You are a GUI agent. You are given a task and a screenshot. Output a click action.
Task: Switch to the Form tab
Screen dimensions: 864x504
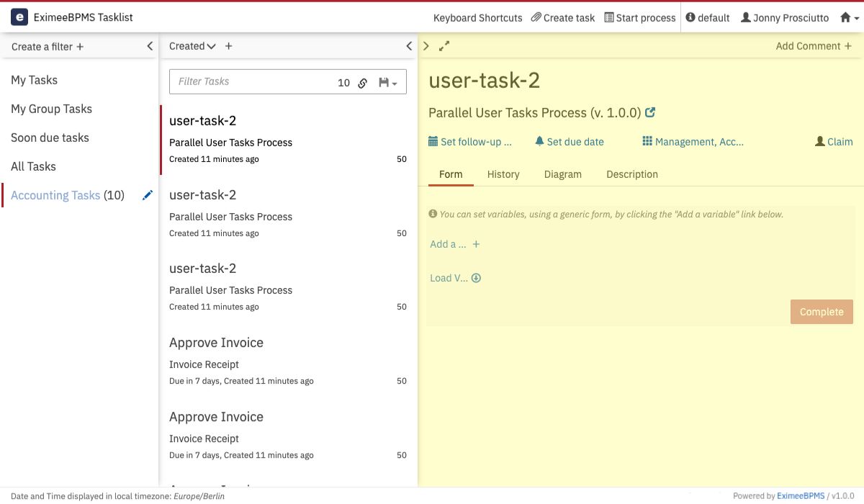pyautogui.click(x=451, y=174)
